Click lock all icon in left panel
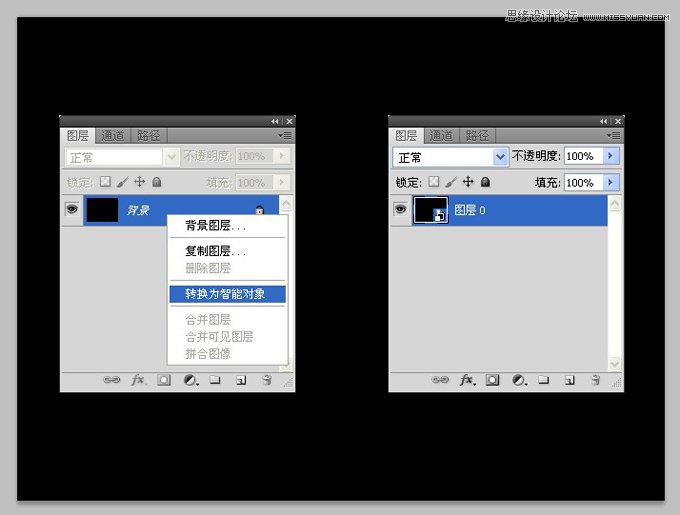 157,182
